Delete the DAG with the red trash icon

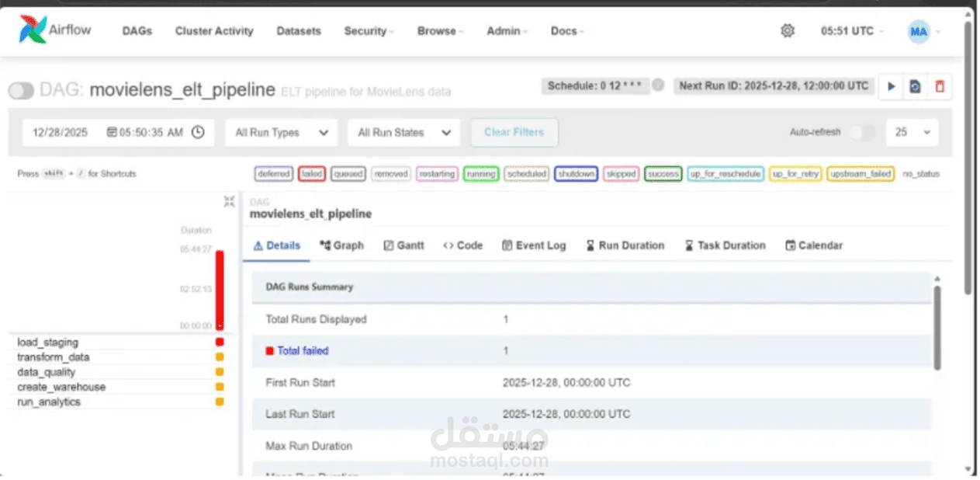click(x=940, y=86)
